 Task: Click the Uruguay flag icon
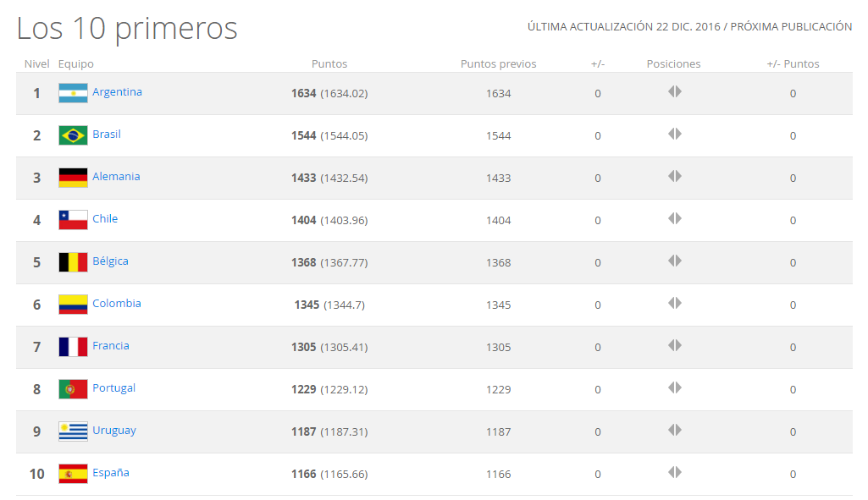point(73,431)
